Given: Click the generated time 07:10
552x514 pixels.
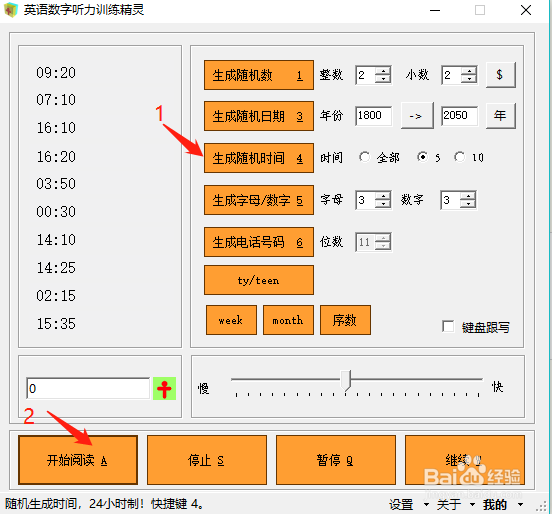Looking at the screenshot, I should (x=56, y=100).
